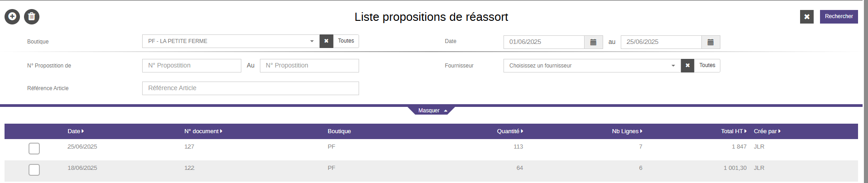The width and height of the screenshot is (868, 183).
Task: Click the reset X icon beside Rechercher
Action: [x=806, y=17]
